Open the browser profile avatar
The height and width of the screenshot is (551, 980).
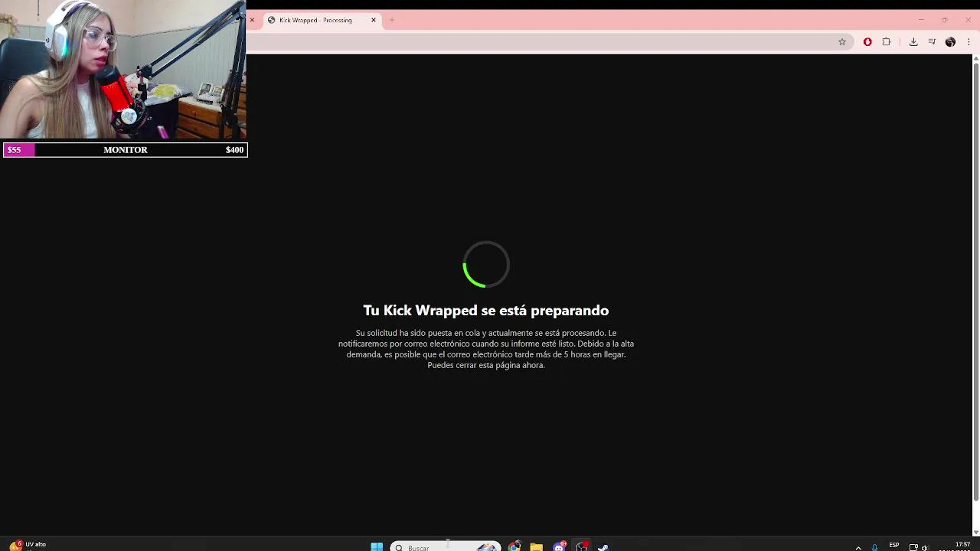tap(950, 42)
